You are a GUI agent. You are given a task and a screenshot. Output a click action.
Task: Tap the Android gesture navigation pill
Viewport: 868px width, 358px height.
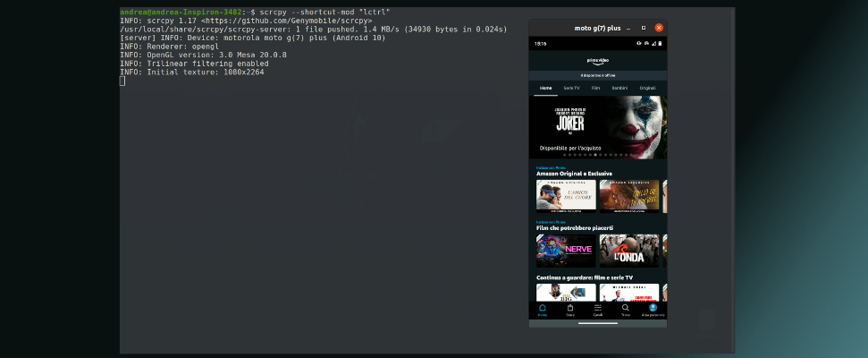[x=598, y=323]
